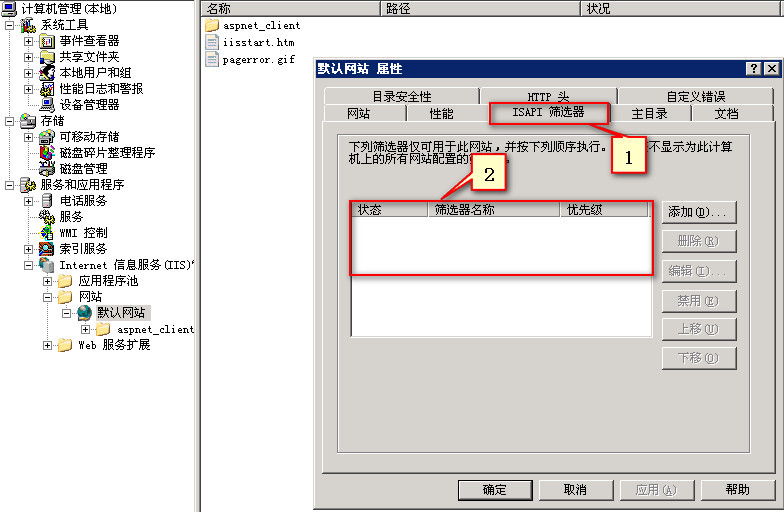Close the 默认网站 属性 dialog
784x512 pixels.
point(772,68)
